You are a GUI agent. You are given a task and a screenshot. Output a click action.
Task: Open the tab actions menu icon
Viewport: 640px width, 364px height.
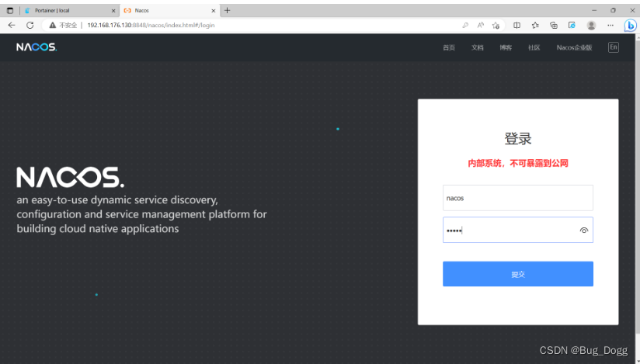[x=10, y=11]
